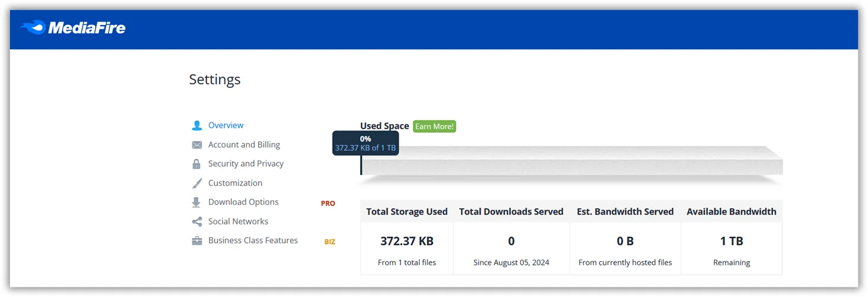Open Download Options settings
The image size is (868, 297).
[243, 202]
